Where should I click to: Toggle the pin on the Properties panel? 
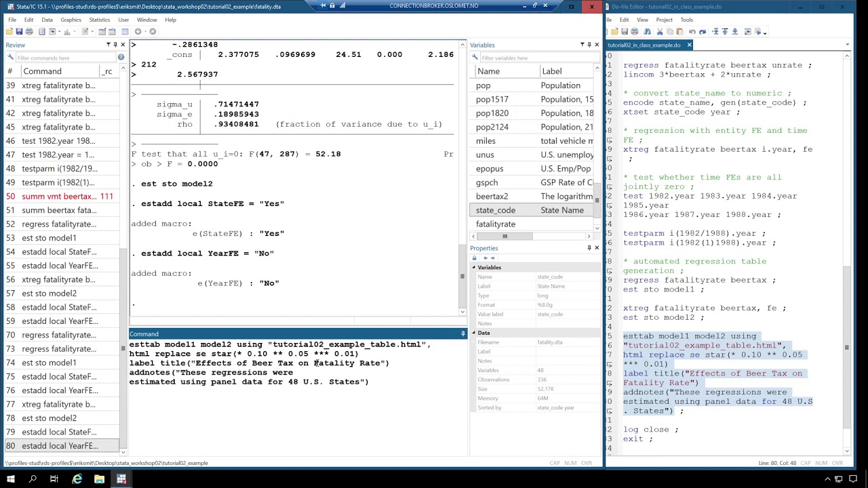(x=589, y=248)
